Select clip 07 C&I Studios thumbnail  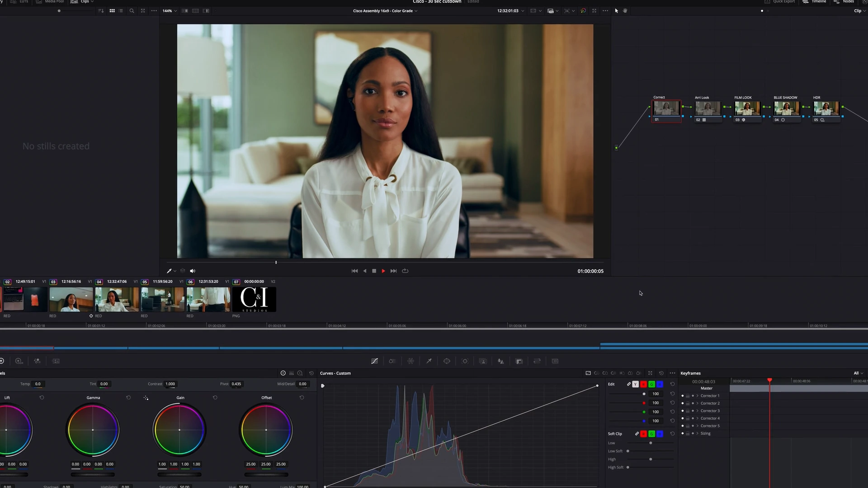pyautogui.click(x=254, y=299)
